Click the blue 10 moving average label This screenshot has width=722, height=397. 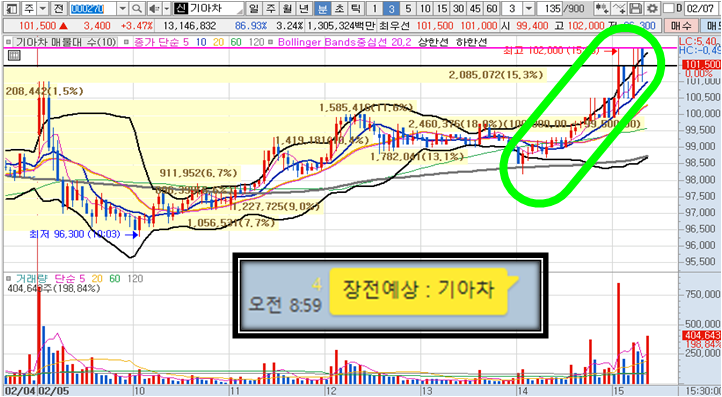201,42
